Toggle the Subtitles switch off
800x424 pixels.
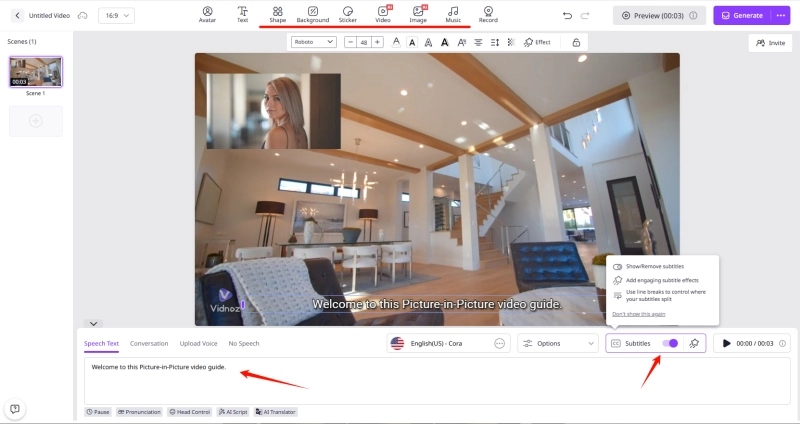(x=670, y=343)
